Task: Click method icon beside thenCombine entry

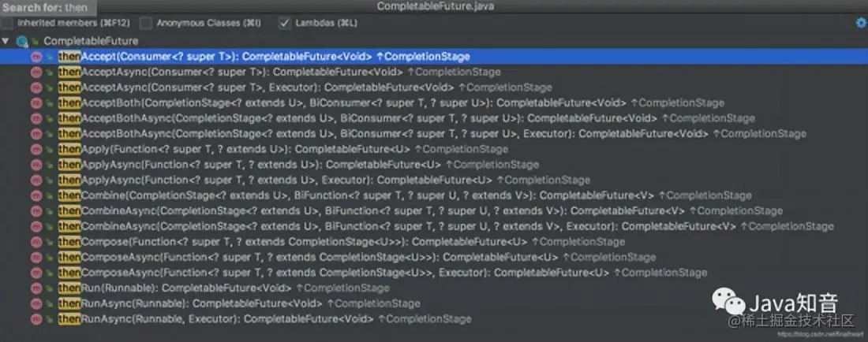Action: pos(36,195)
